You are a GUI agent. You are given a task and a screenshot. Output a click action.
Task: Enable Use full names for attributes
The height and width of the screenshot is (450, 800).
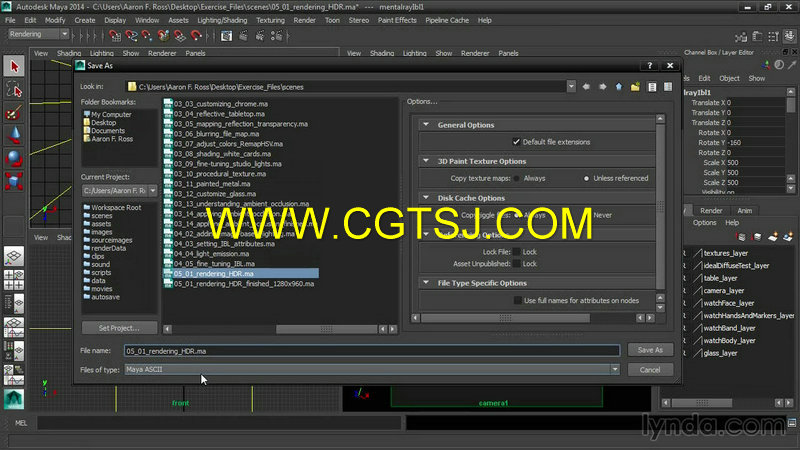pyautogui.click(x=517, y=301)
